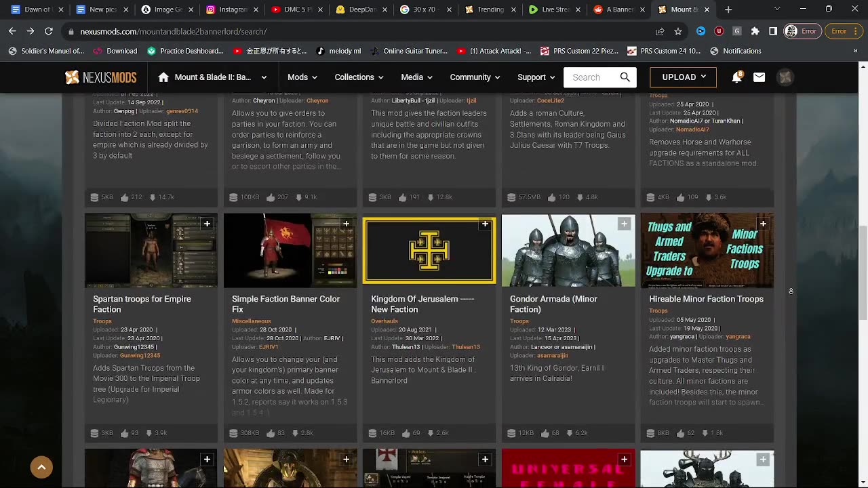Screen dimensions: 868x488
Task: Click plus icon on Hireable Minor Faction Troops
Action: (x=763, y=224)
